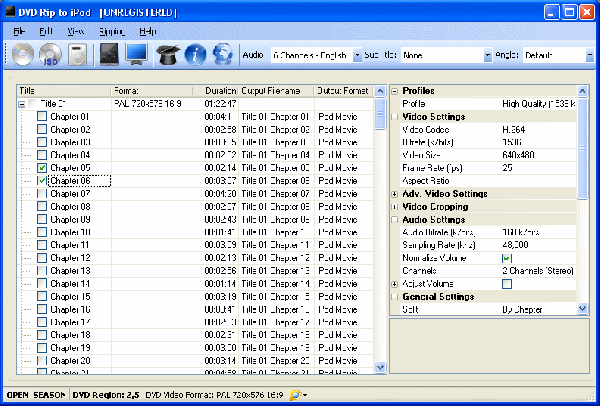The width and height of the screenshot is (600, 406).
Task: Uncheck the Chapter 05 checkbox
Action: coord(42,168)
